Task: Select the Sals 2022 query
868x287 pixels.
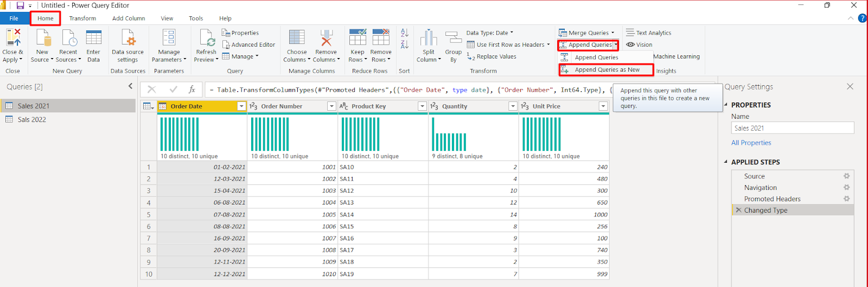Action: pos(31,119)
